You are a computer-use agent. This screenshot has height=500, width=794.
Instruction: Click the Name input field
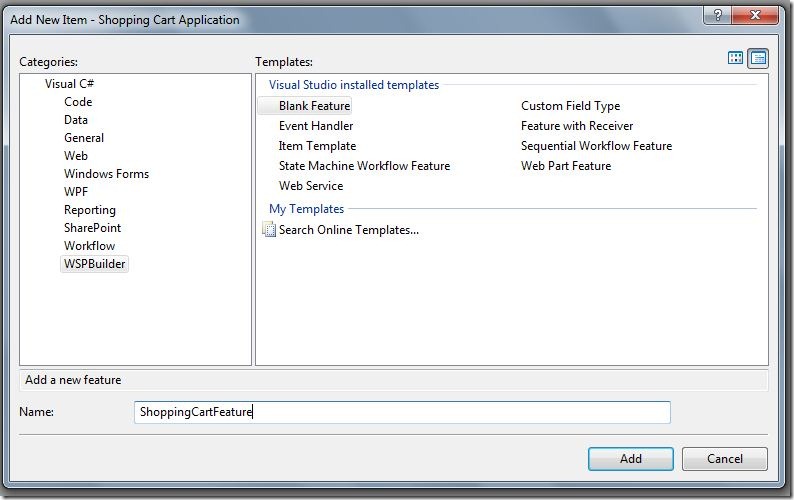pyautogui.click(x=402, y=412)
